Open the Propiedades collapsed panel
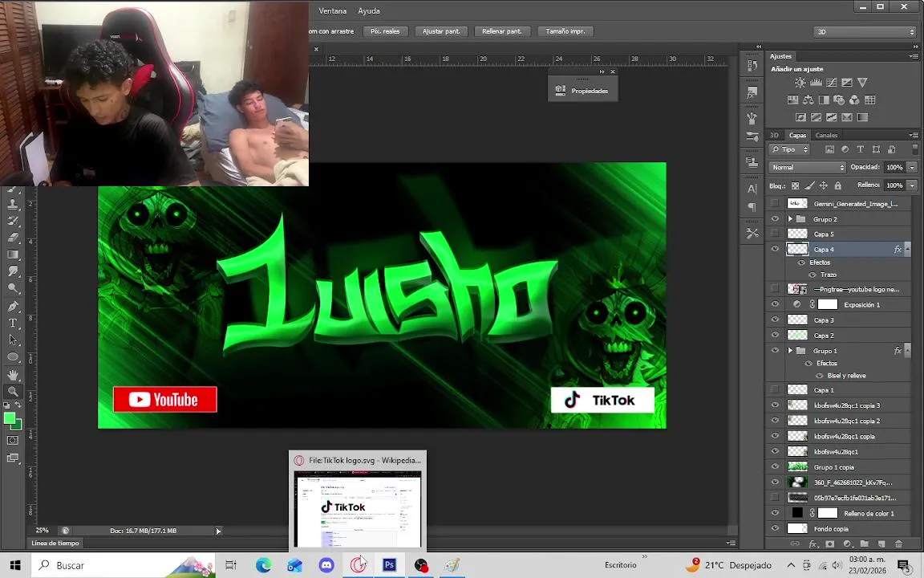The width and height of the screenshot is (924, 578). (582, 91)
